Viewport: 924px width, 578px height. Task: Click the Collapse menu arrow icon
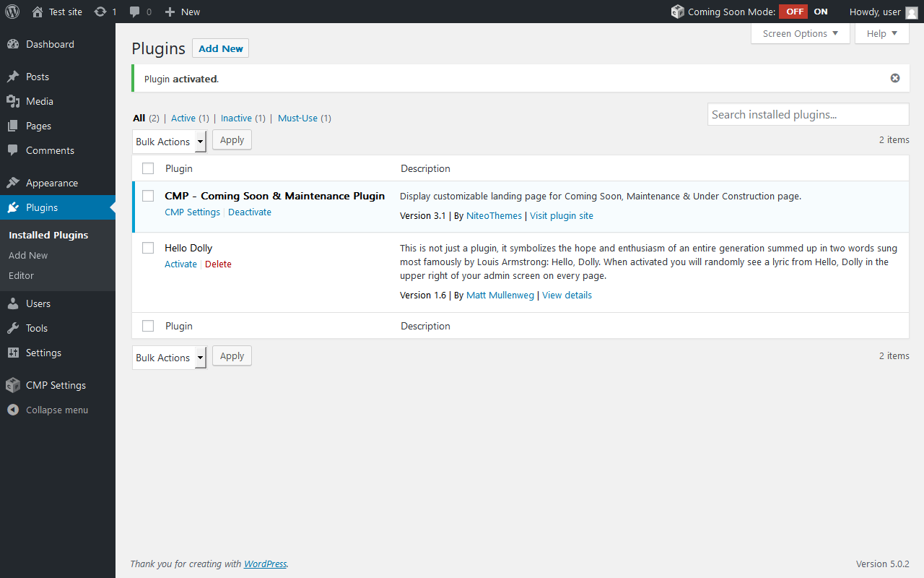[x=13, y=410]
